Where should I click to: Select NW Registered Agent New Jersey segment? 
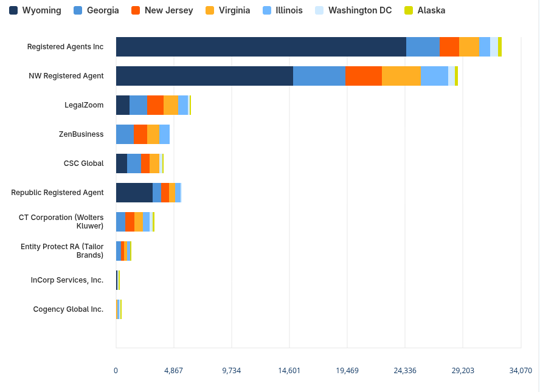click(364, 76)
